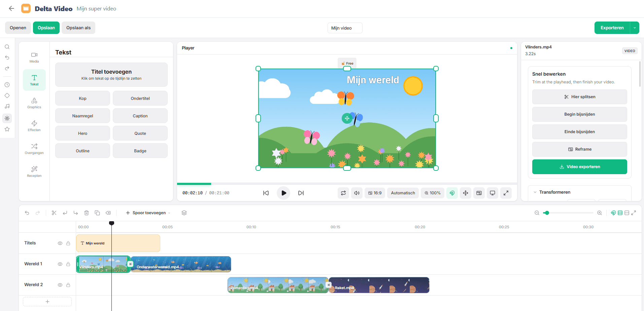Click the duplicate clip icon in timeline toolbar
Screen dimensions: 644x311
[x=97, y=213]
